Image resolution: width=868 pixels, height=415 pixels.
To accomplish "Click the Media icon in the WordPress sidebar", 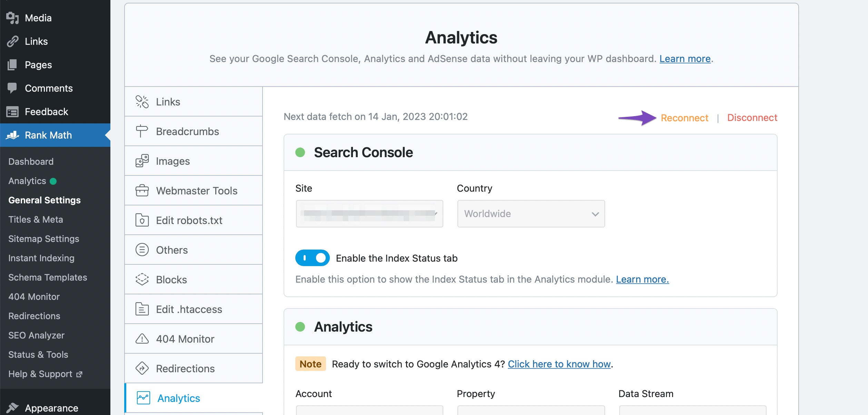I will click(12, 18).
